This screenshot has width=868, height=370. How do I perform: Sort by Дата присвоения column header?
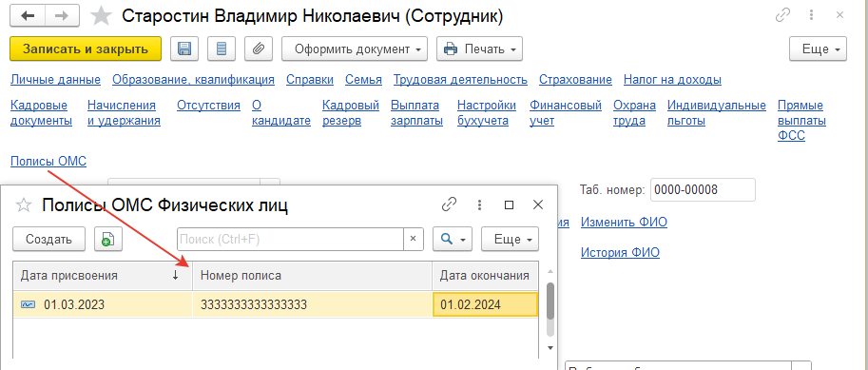click(x=103, y=275)
